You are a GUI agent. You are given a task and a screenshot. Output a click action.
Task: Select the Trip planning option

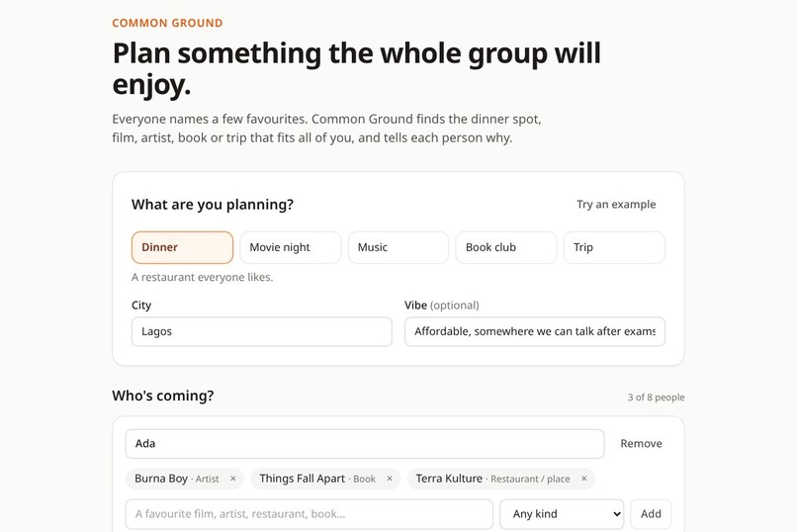614,247
